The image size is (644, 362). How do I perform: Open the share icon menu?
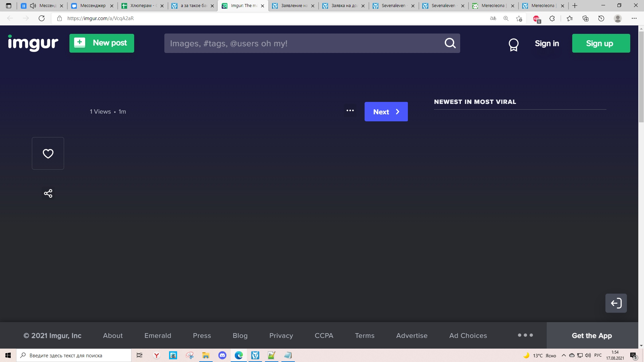pos(48,193)
